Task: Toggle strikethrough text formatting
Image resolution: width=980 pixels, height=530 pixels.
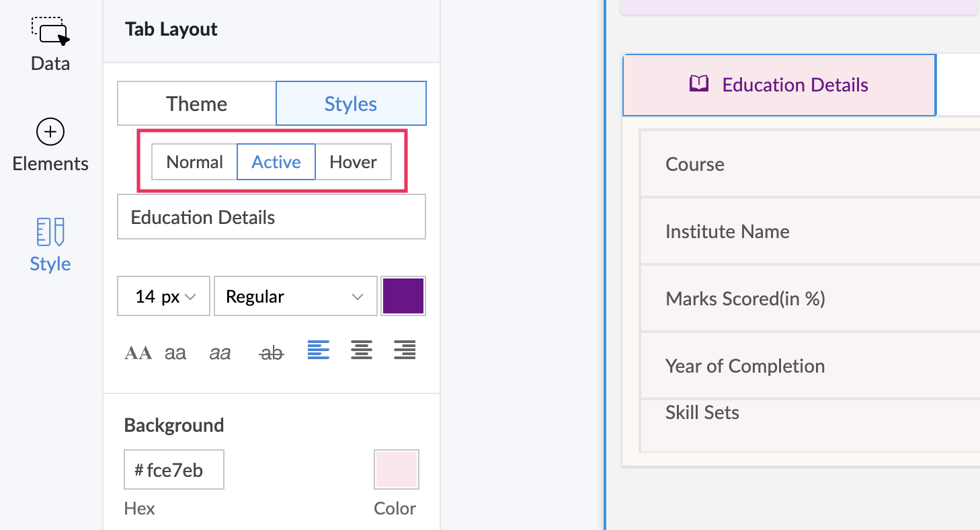Action: click(272, 352)
